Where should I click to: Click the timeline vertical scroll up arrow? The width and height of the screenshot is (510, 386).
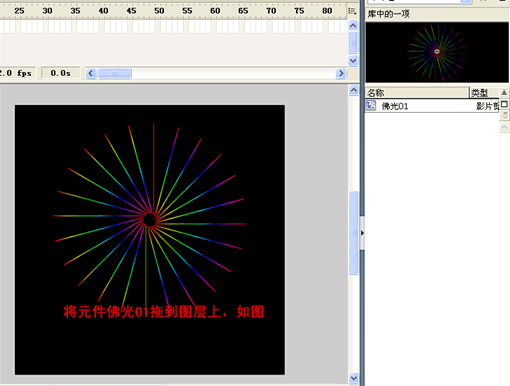coord(353,26)
